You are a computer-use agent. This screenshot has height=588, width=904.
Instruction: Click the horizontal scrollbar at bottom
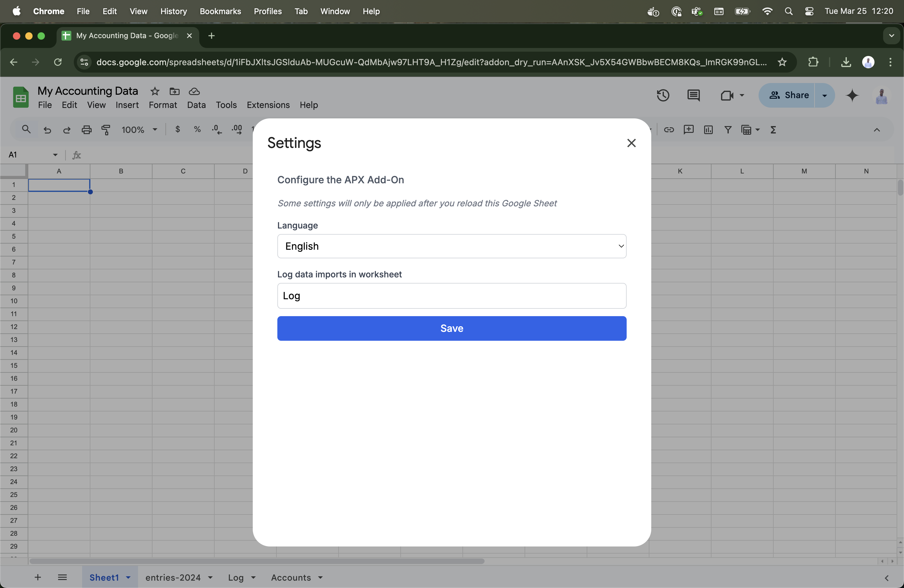(257, 561)
